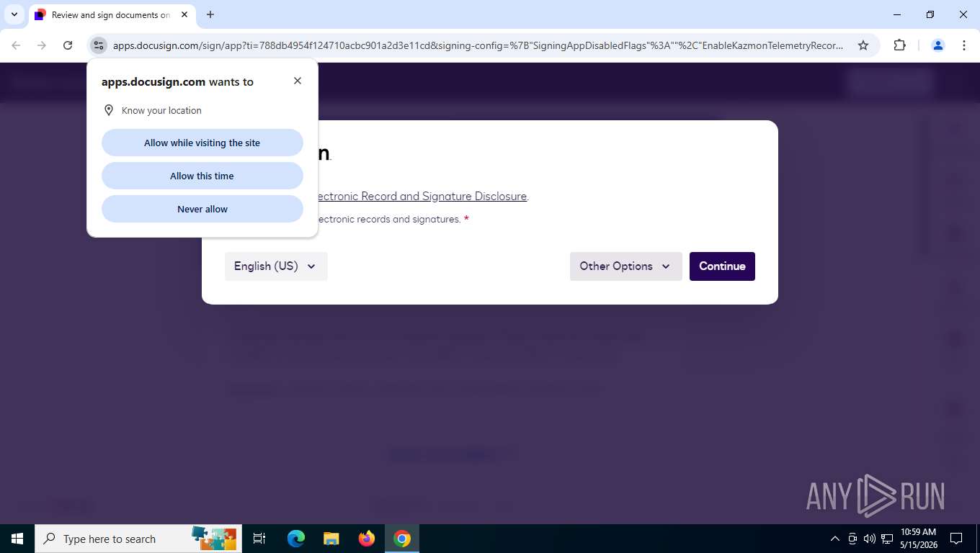
Task: Reload the page
Action: pos(68,45)
